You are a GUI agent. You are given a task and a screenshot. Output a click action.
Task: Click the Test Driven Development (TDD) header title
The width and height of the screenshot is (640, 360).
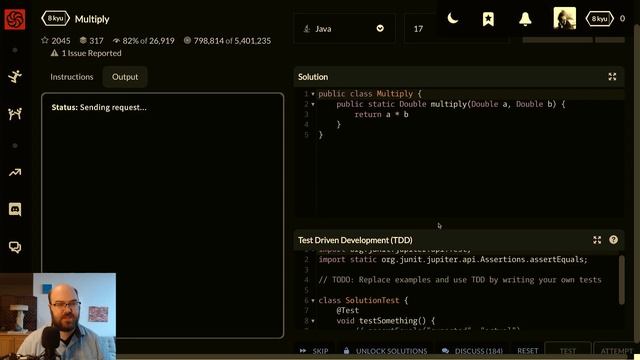click(355, 240)
